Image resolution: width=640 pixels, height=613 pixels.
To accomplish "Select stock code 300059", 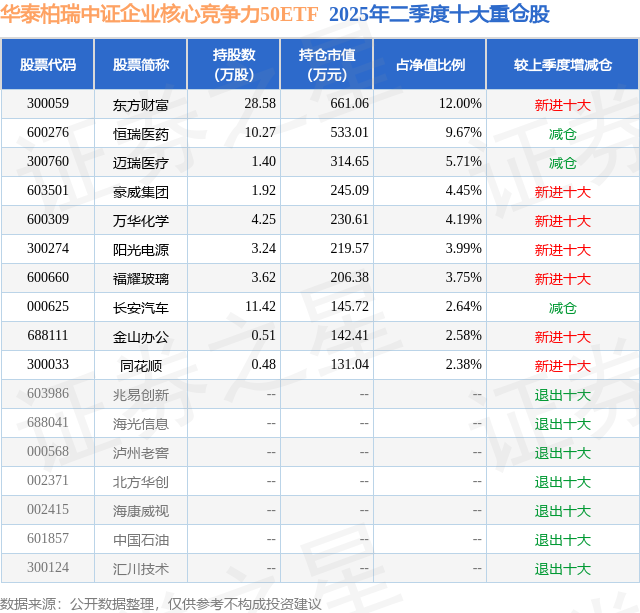I will pos(48,104).
